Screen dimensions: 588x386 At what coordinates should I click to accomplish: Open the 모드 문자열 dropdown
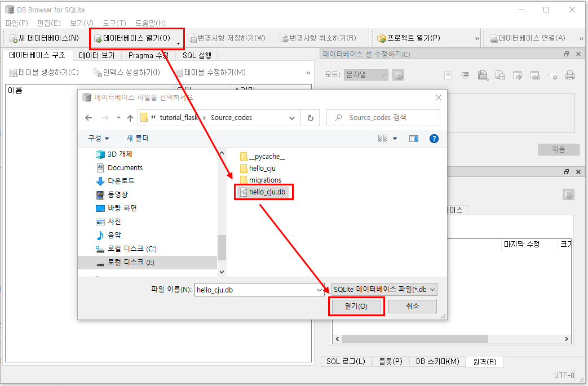tap(366, 75)
